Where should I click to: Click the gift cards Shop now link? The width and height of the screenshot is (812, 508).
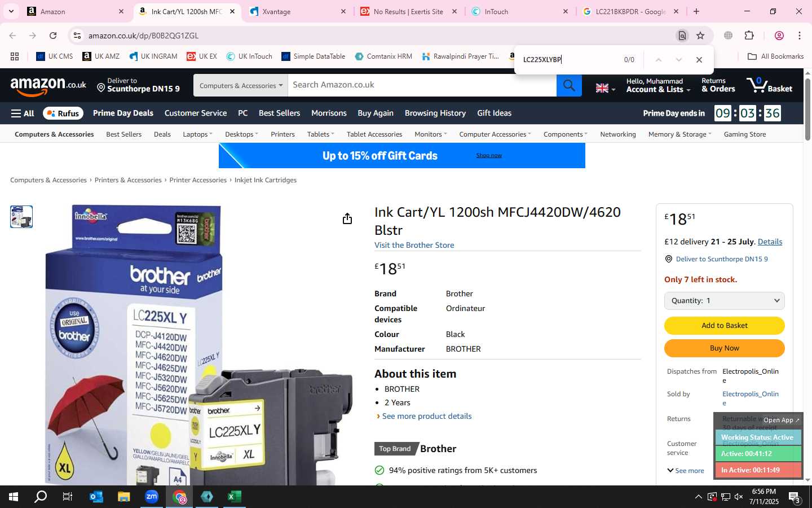coord(489,155)
